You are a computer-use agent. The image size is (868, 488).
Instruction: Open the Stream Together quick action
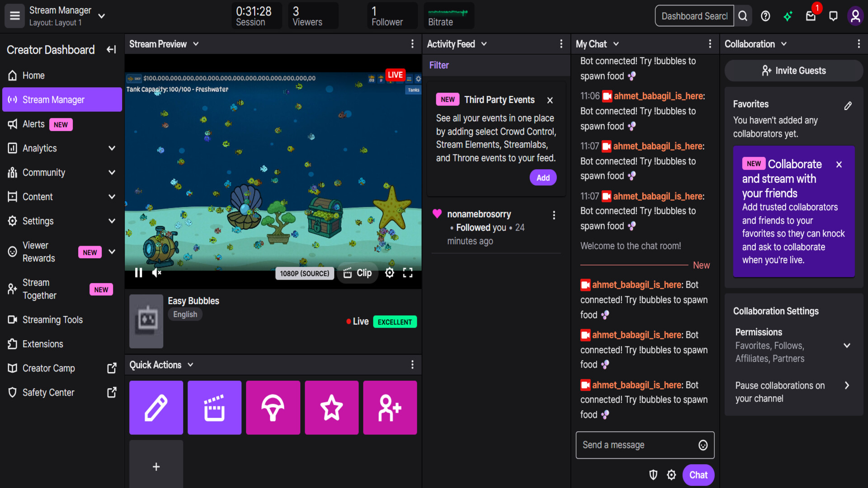click(x=389, y=407)
